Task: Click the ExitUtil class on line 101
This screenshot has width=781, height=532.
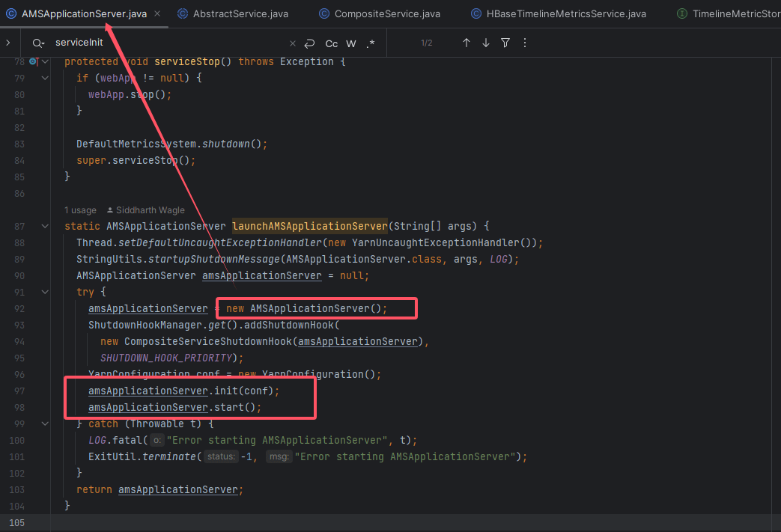Action: click(x=112, y=456)
